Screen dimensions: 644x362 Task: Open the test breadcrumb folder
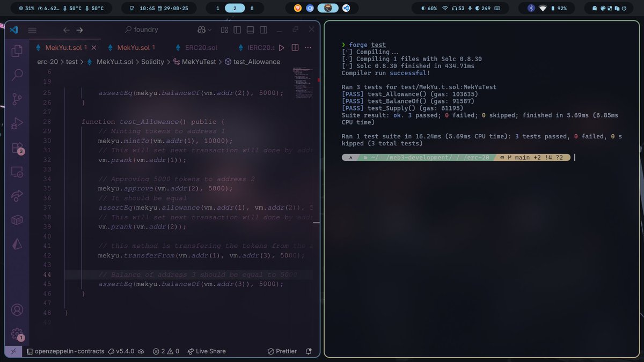coord(71,62)
